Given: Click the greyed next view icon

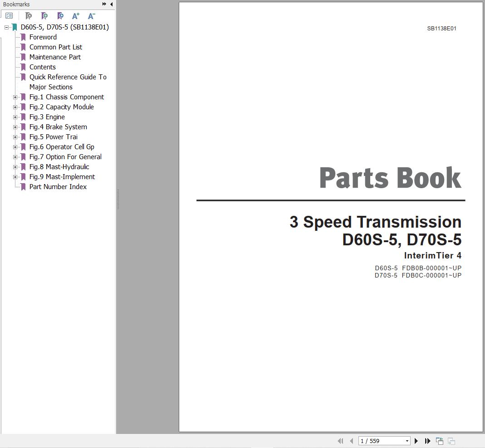Looking at the screenshot, I should point(451,441).
